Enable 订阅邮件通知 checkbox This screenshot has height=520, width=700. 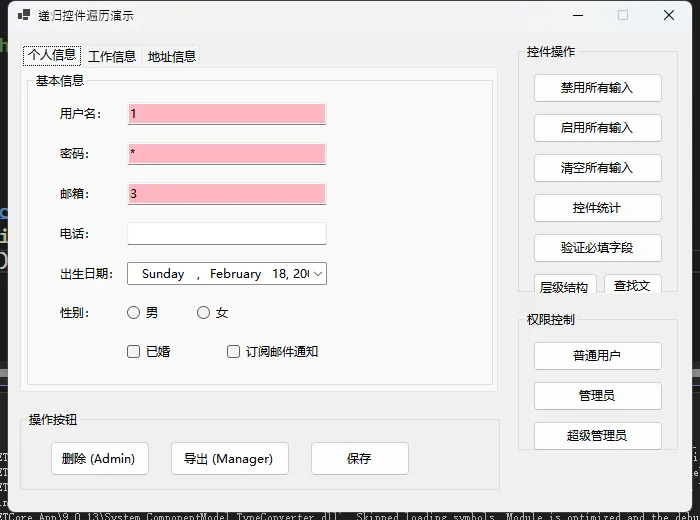(234, 352)
